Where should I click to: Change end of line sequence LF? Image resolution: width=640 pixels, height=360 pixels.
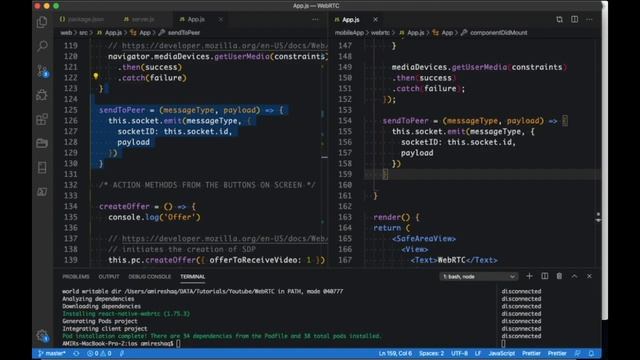pyautogui.click(x=478, y=353)
